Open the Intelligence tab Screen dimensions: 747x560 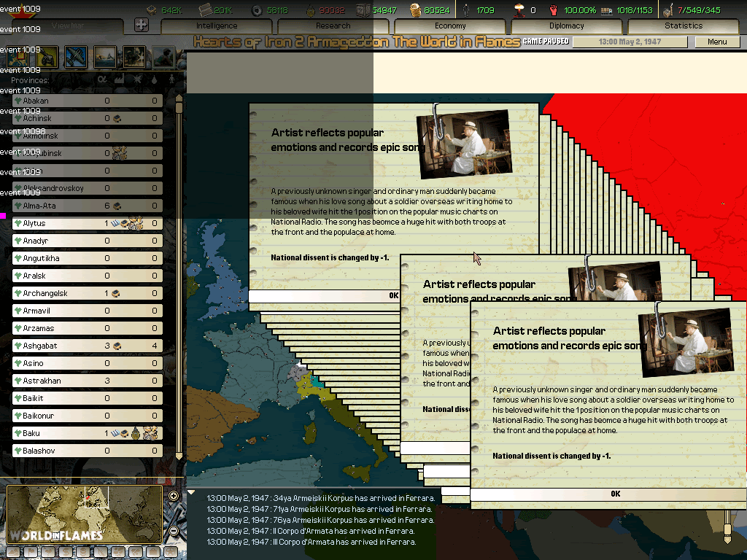click(217, 26)
